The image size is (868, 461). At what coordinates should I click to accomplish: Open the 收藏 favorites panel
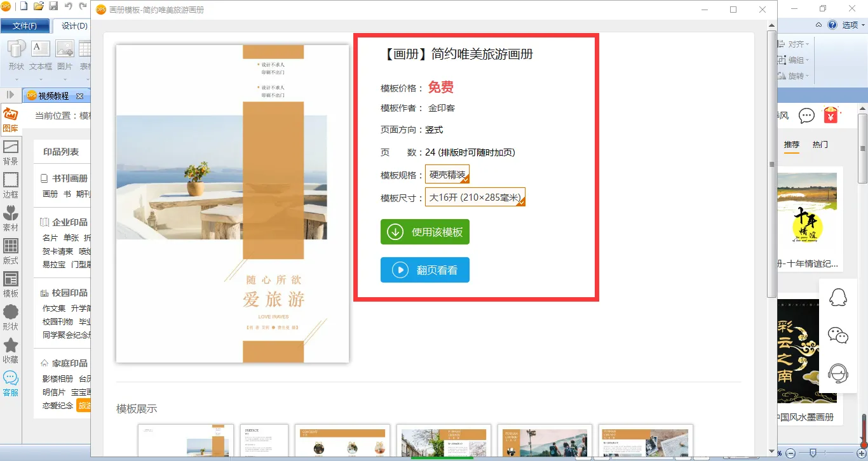pos(11,351)
